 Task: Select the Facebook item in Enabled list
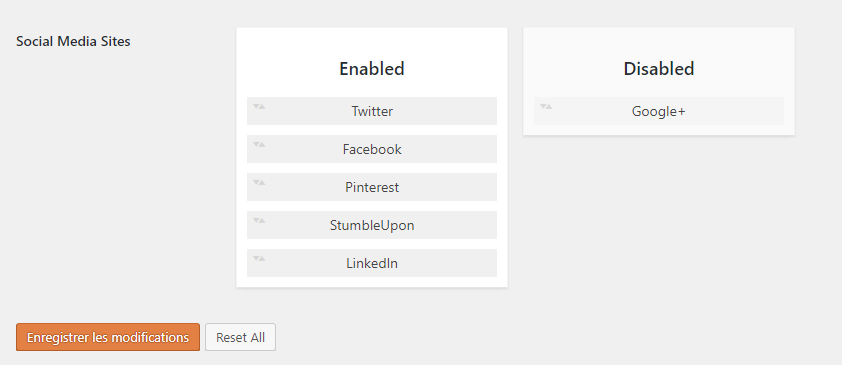click(x=372, y=149)
